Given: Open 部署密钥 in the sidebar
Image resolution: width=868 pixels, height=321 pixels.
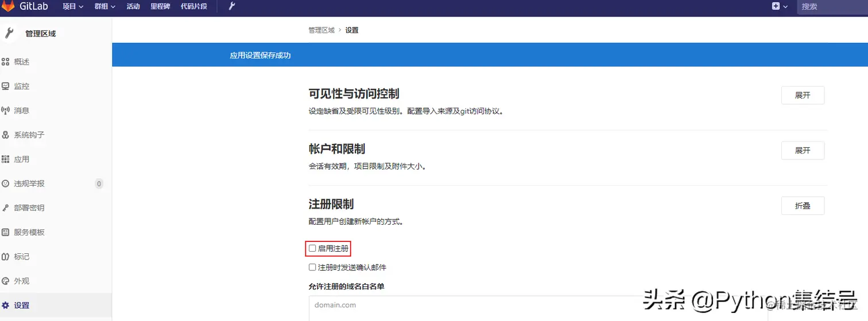Looking at the screenshot, I should (29, 208).
